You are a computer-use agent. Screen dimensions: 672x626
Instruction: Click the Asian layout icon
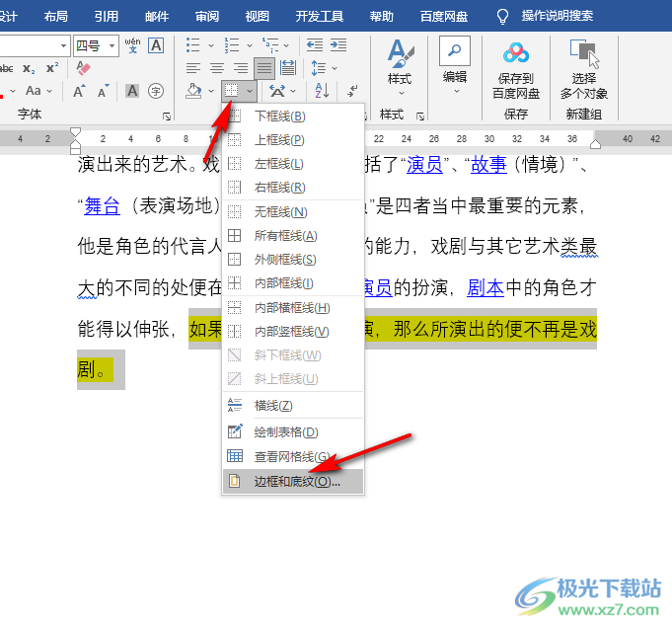tap(277, 91)
